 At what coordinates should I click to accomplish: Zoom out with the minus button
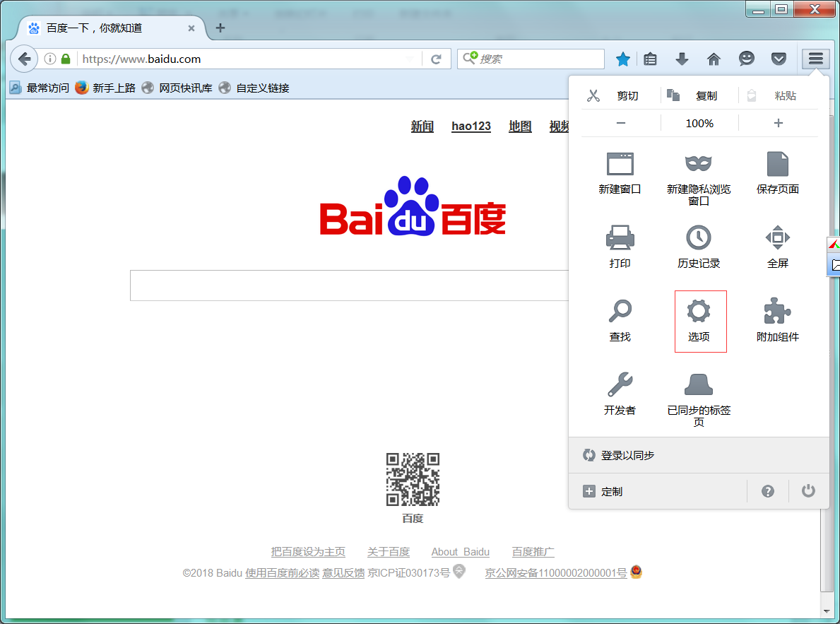(x=621, y=123)
